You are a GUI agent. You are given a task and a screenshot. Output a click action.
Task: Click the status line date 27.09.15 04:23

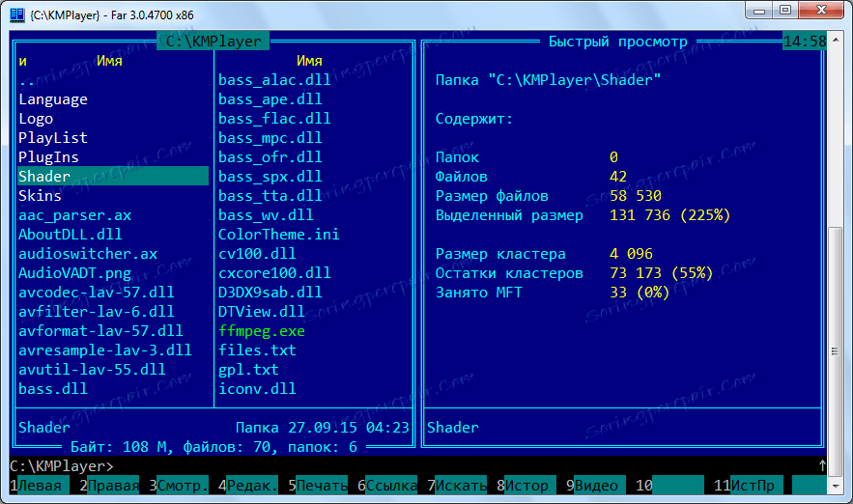348,428
